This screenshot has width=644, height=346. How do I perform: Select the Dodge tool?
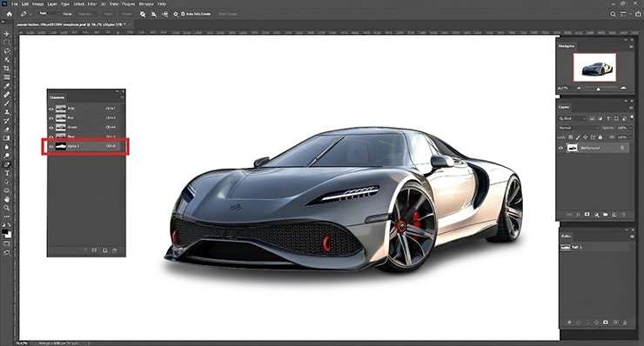coord(7,156)
